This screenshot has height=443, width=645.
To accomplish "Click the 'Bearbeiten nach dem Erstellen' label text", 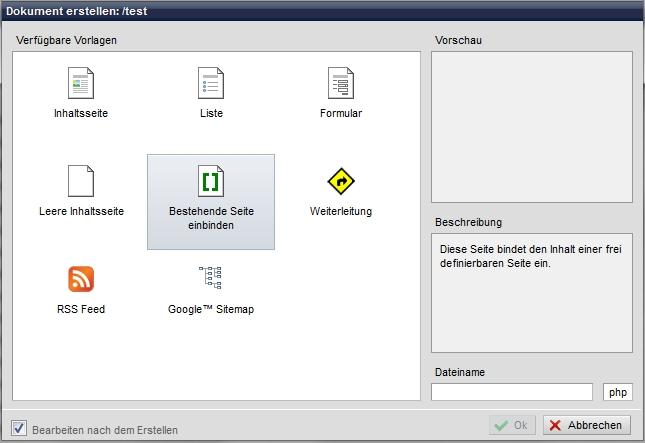I will point(105,430).
